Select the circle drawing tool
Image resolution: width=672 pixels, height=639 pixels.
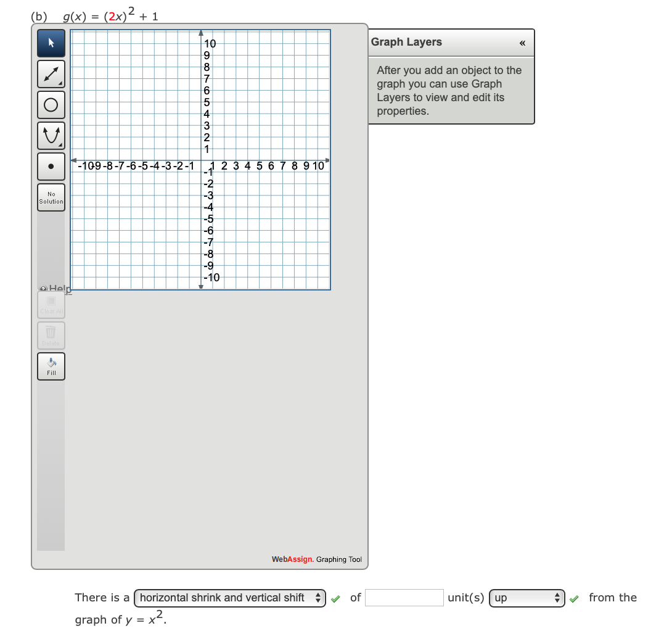point(51,105)
